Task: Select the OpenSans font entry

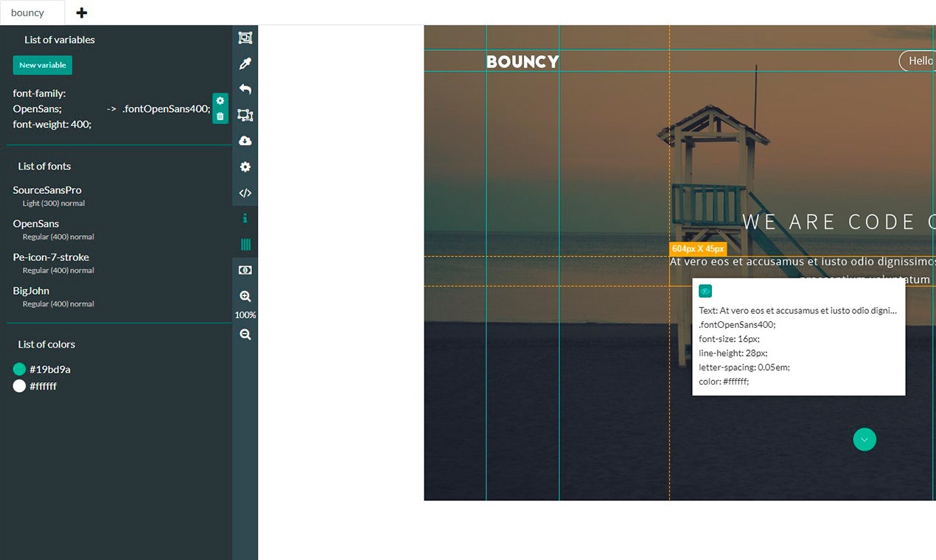Action: click(36, 224)
